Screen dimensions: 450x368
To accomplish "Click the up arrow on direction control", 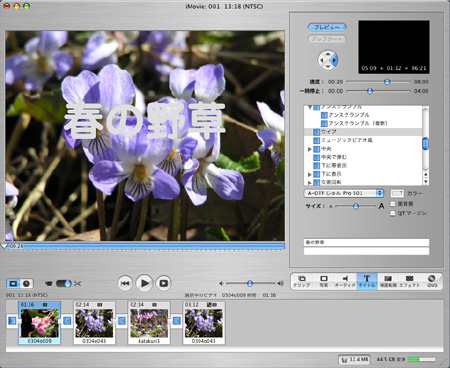I will [328, 53].
